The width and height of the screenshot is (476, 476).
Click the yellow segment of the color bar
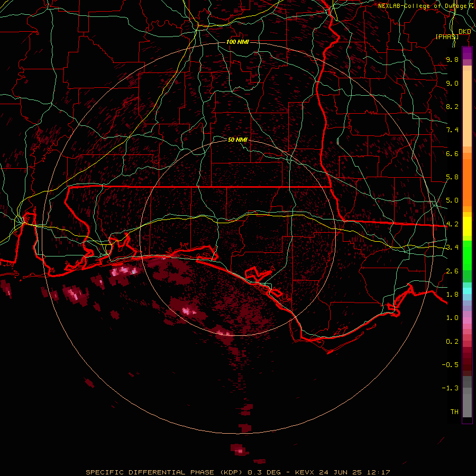467,226
